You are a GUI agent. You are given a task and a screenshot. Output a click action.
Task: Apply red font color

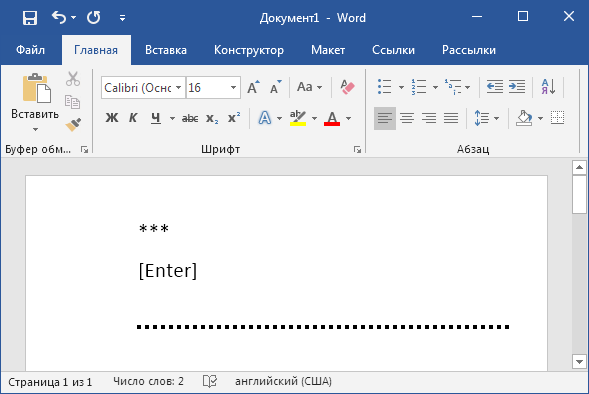coord(332,118)
